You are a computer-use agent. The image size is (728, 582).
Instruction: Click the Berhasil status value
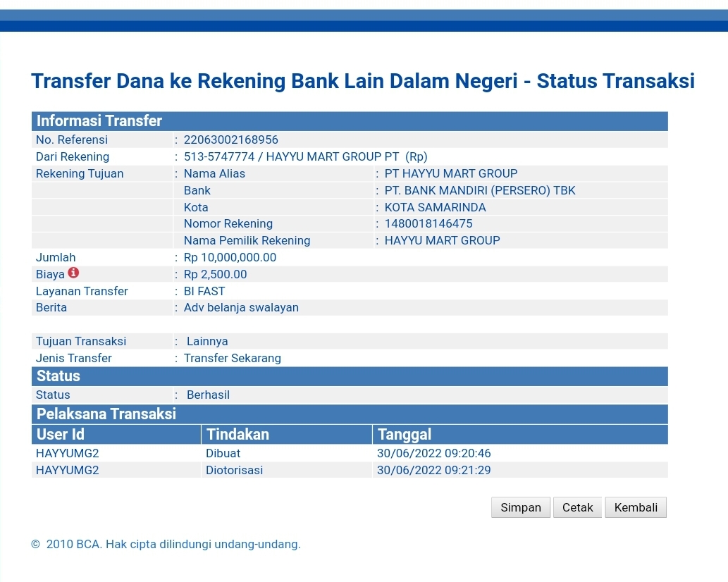(x=208, y=395)
